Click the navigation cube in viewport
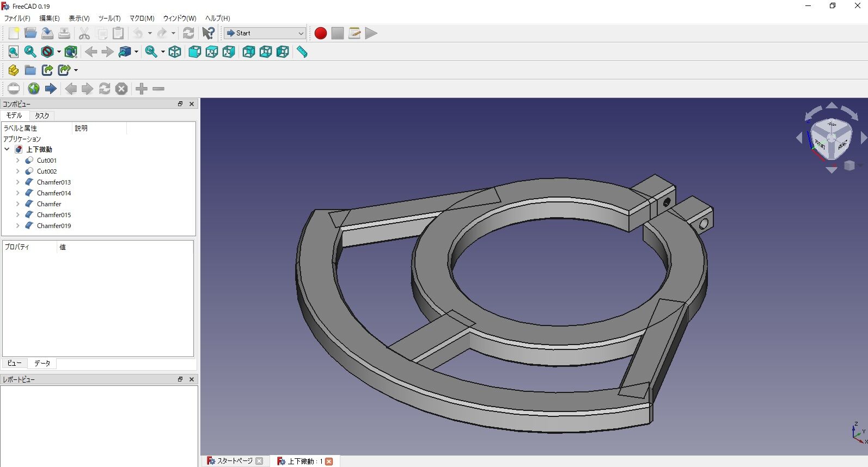The width and height of the screenshot is (868, 467). pyautogui.click(x=831, y=138)
